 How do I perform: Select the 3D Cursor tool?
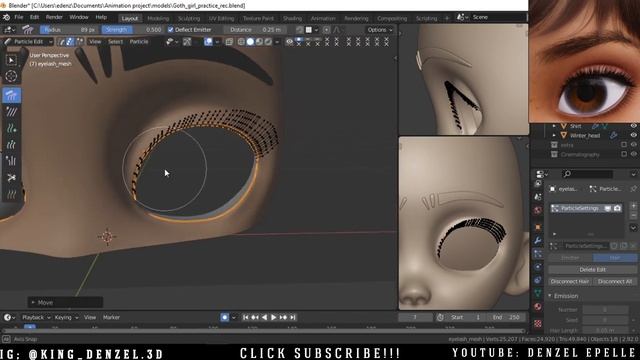[11, 76]
